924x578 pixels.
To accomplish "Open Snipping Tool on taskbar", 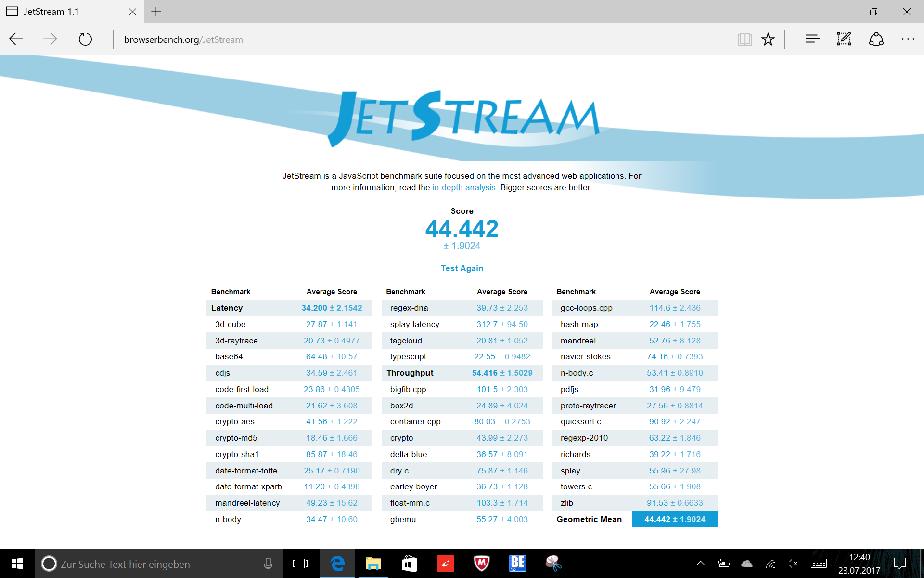I will pos(553,564).
